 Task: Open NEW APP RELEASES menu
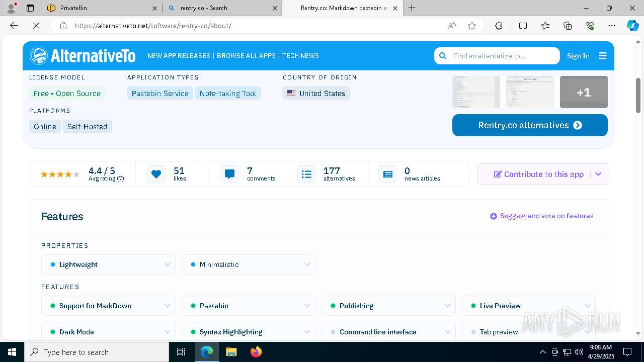coord(179,56)
